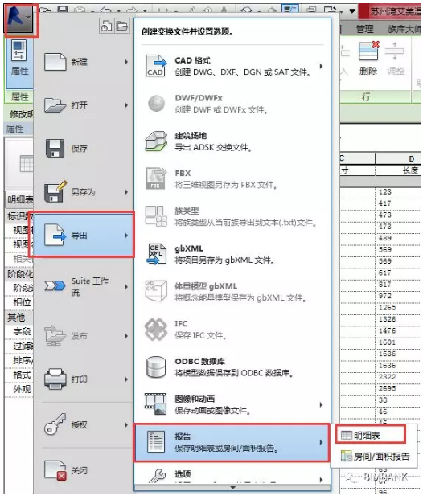Click the gbXML export icon
The height and width of the screenshot is (504, 427).
156,254
